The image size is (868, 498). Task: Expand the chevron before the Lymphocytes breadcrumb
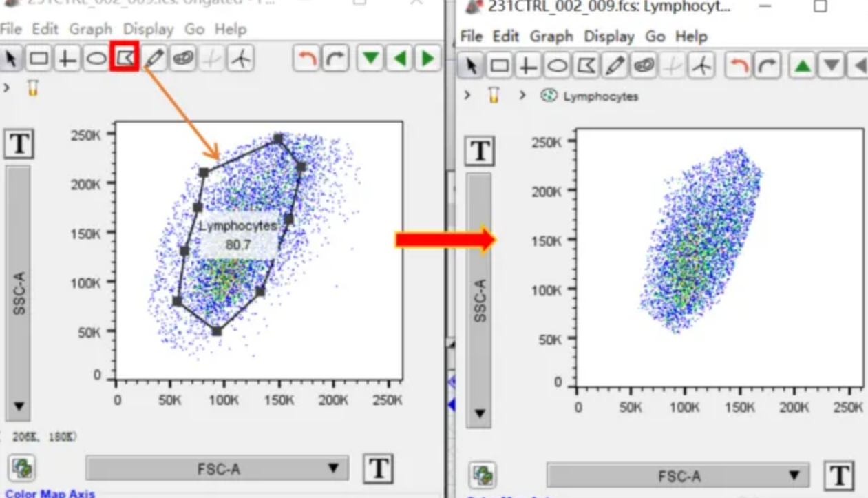pyautogui.click(x=522, y=96)
